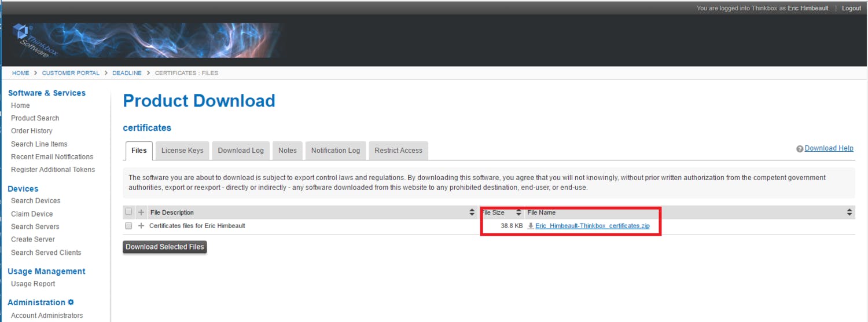Expand all rows with header plus icon
Screen dimensions: 868x322
click(141, 213)
